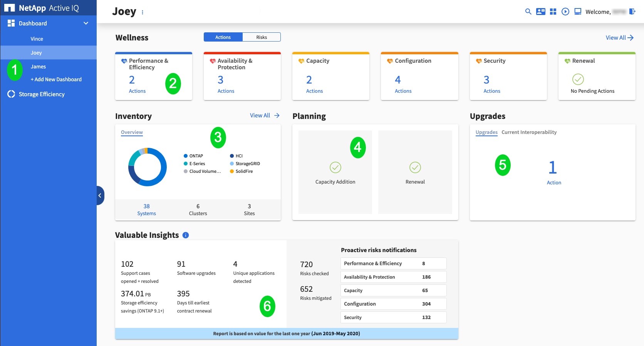
Task: Click the Planning Renewal checkmark icon
Action: pyautogui.click(x=415, y=167)
